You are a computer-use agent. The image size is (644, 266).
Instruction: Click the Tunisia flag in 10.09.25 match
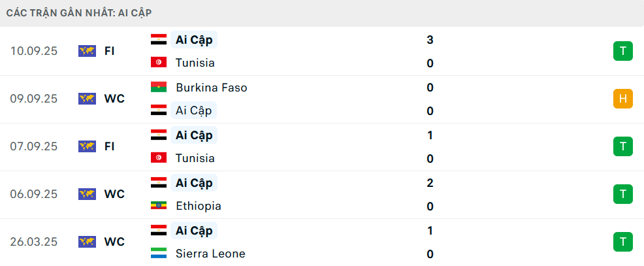158,63
